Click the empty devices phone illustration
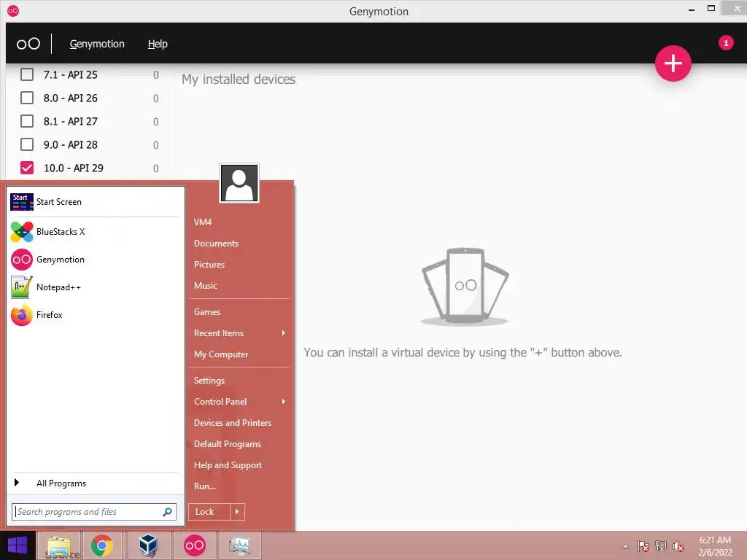Image resolution: width=747 pixels, height=560 pixels. click(x=465, y=287)
